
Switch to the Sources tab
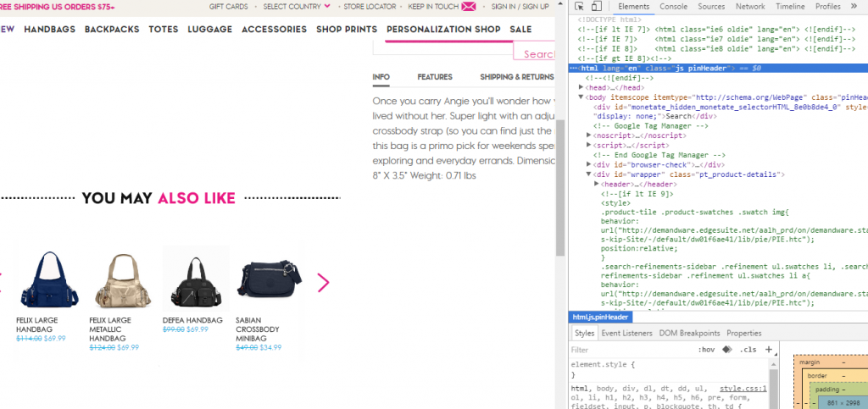[711, 7]
